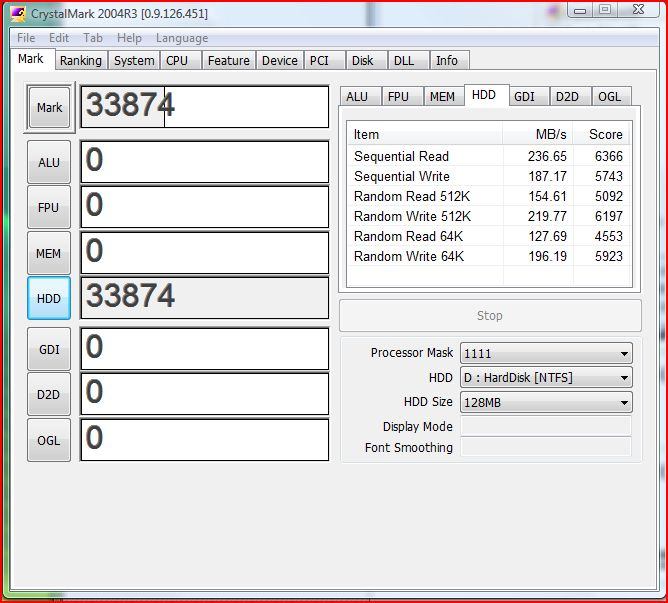Open the Language menu
This screenshot has width=668, height=603.
(182, 38)
